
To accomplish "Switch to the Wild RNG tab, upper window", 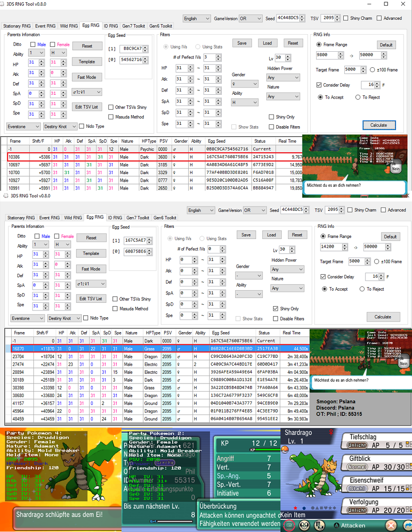I will click(x=69, y=26).
